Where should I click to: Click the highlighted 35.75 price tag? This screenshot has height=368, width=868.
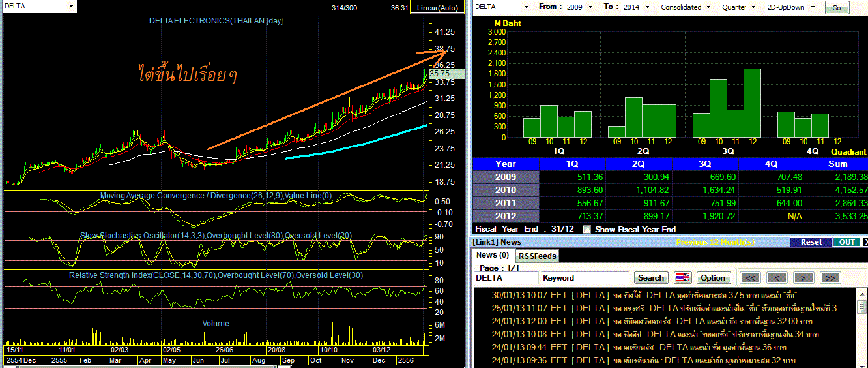click(446, 74)
